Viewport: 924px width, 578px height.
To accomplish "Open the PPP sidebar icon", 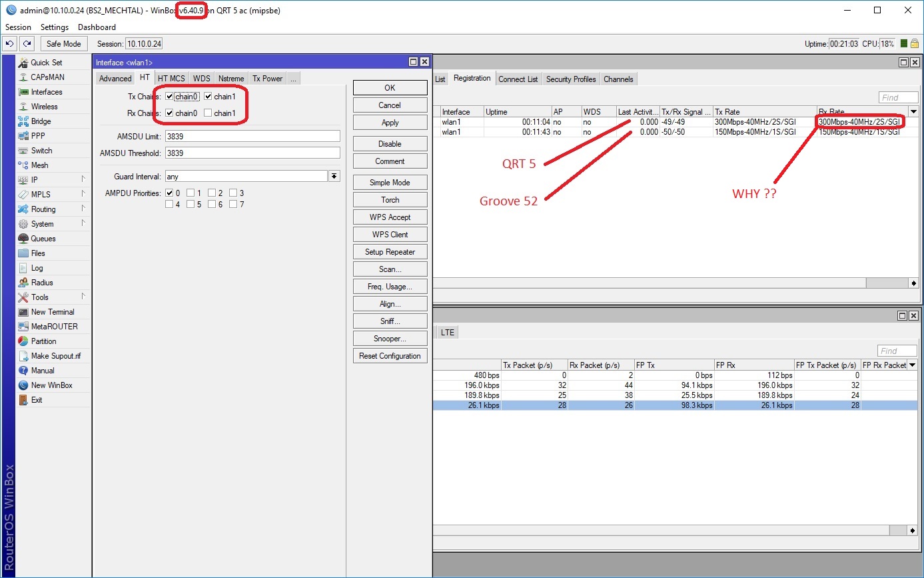I will tap(23, 136).
